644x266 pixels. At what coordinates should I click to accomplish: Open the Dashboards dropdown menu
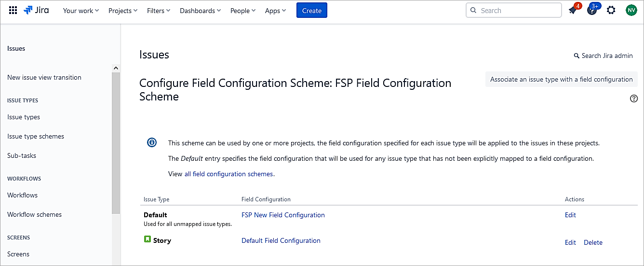pos(200,11)
